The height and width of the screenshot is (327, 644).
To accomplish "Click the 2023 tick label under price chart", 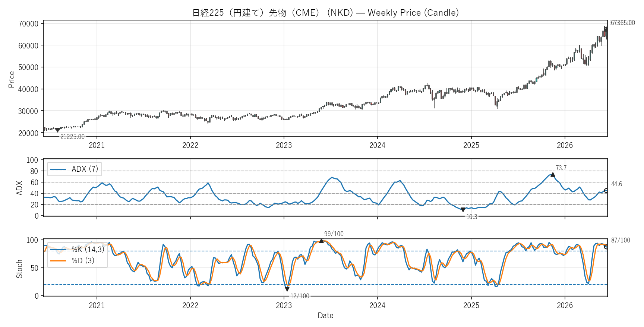I will 284,145.
